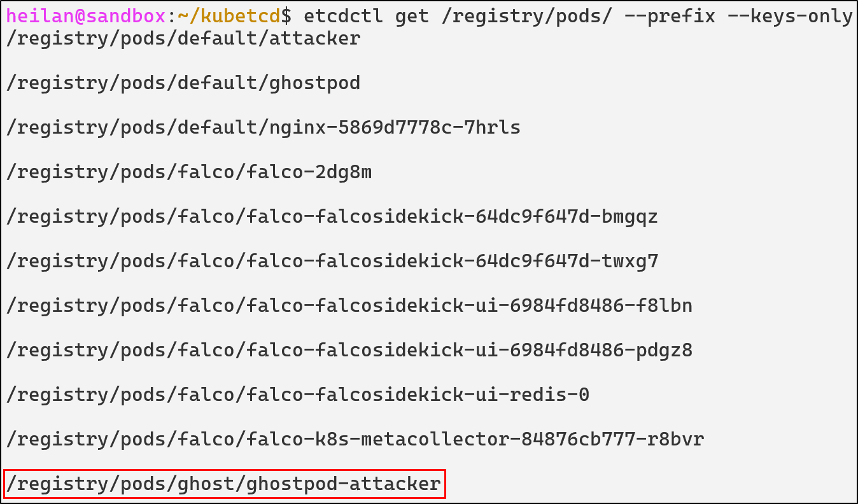Select the falcosidekick-ui-redis-0 key line
Screen dimensions: 858x504
[x=297, y=395]
